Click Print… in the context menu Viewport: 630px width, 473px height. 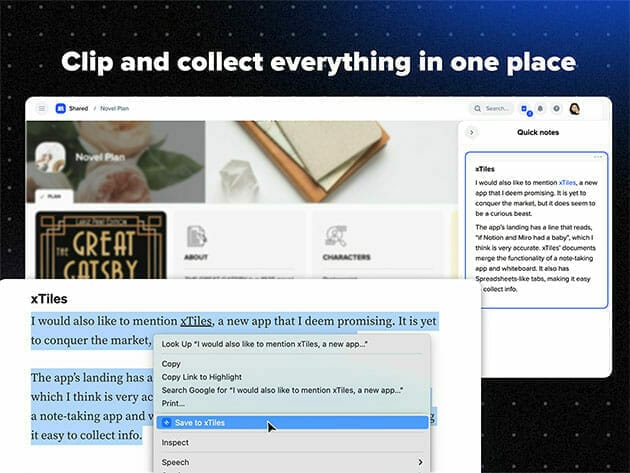[173, 402]
